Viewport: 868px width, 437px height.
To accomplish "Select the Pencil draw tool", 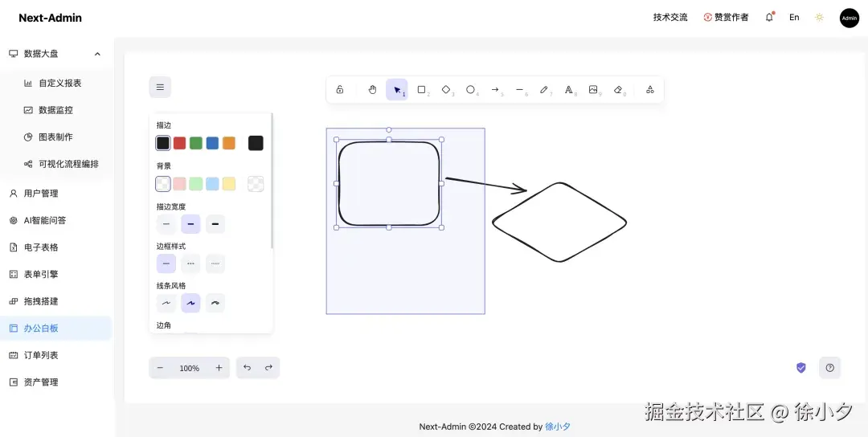I will [x=543, y=90].
